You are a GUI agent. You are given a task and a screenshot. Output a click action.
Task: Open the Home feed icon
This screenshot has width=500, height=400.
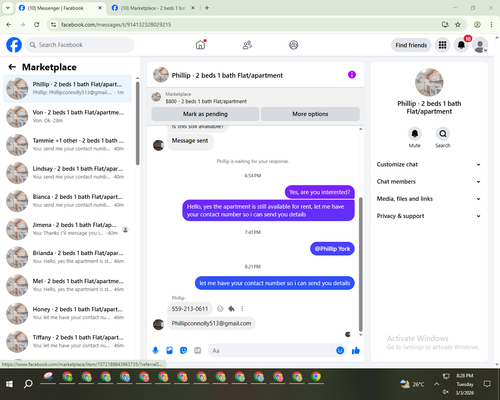[200, 45]
